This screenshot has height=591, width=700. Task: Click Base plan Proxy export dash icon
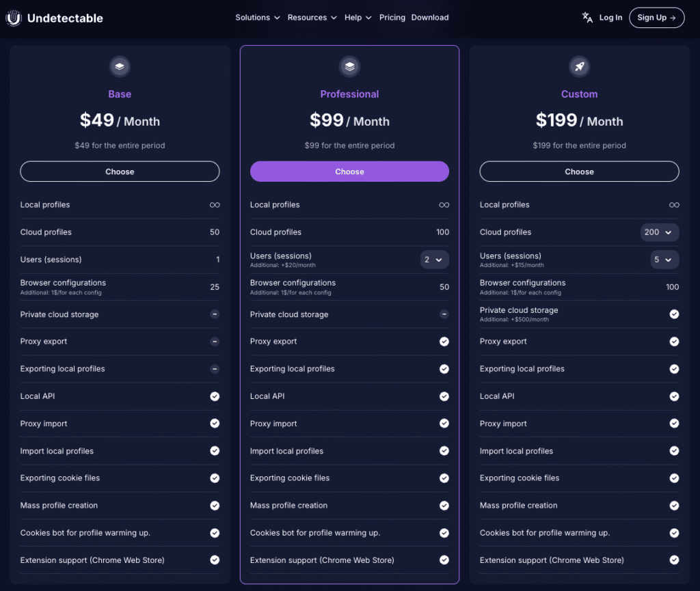click(215, 341)
